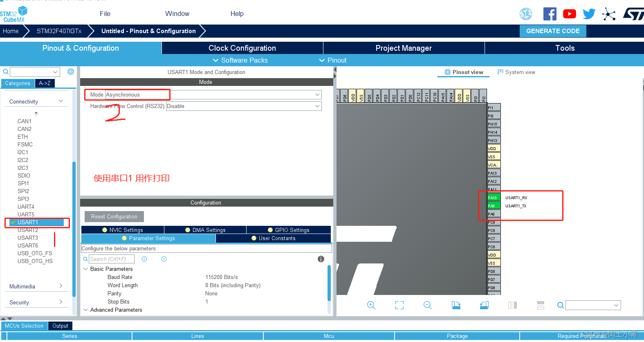Click the parameter search input field
The image size is (644, 342).
[112, 259]
